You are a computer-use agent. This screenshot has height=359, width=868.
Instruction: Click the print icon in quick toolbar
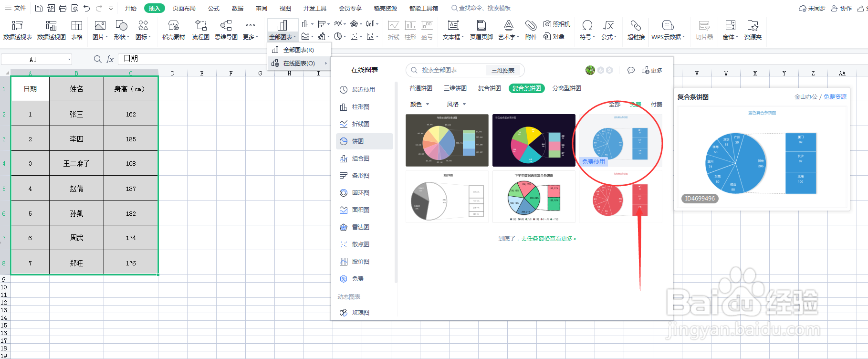(x=63, y=8)
